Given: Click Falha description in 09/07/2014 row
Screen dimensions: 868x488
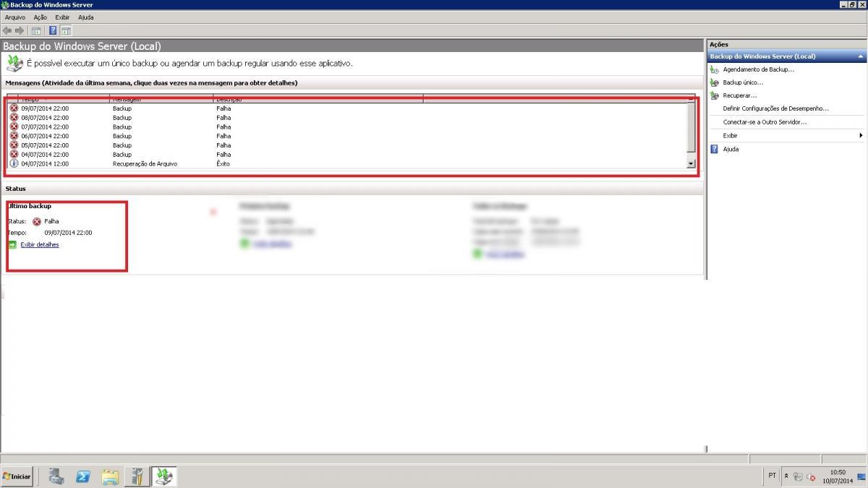Looking at the screenshot, I should 224,108.
